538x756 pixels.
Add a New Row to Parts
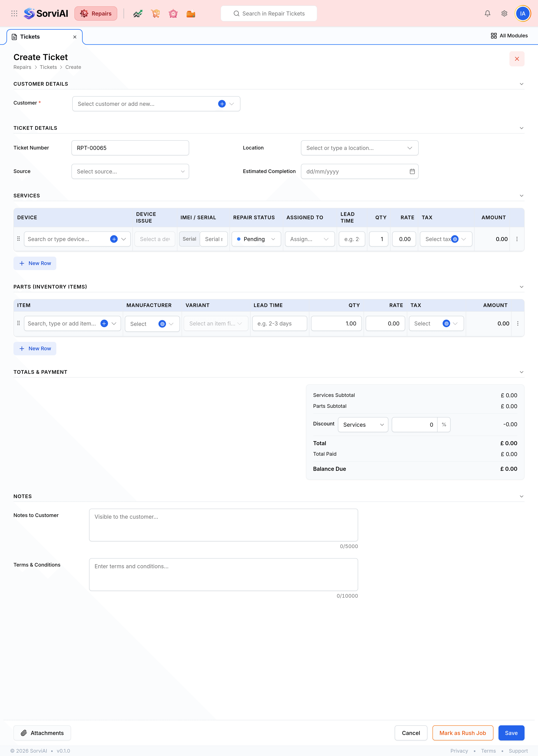[35, 349]
